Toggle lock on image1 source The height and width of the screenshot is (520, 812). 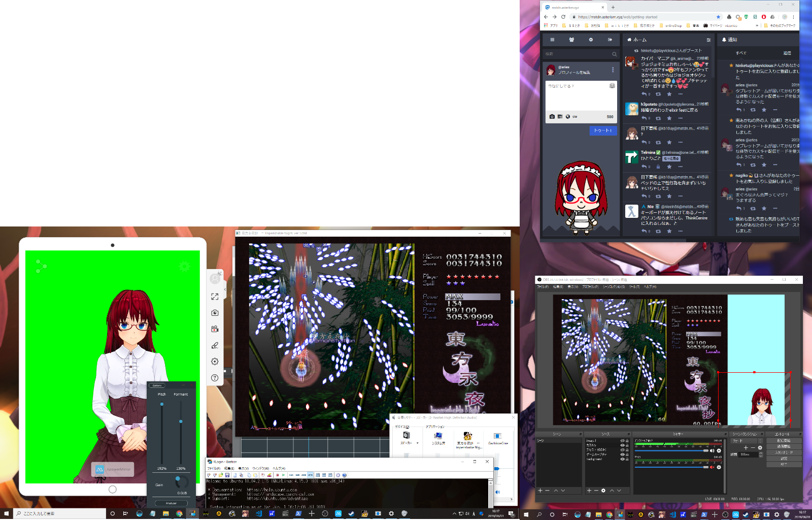627,441
